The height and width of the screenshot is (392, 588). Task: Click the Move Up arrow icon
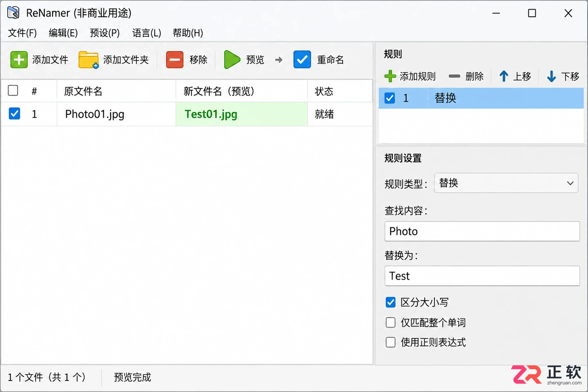click(x=504, y=76)
